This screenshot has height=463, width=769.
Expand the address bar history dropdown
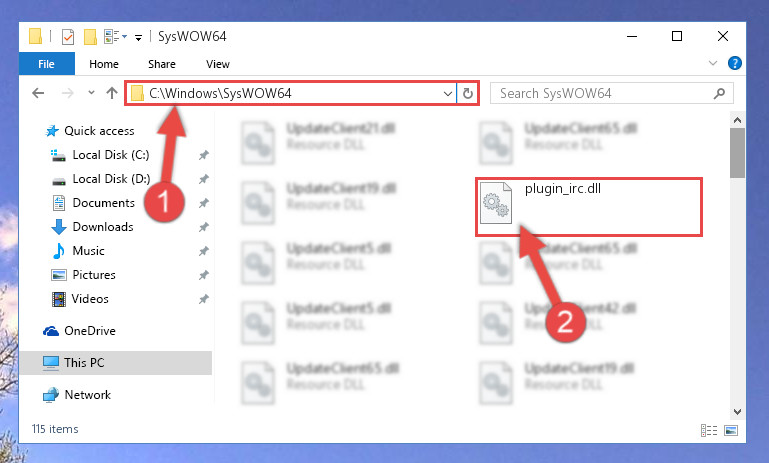[447, 93]
